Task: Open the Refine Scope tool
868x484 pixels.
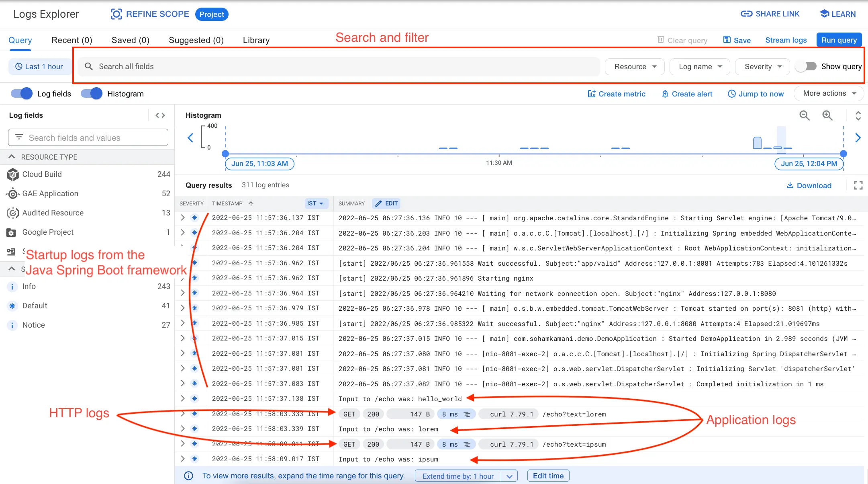Action: [x=149, y=14]
